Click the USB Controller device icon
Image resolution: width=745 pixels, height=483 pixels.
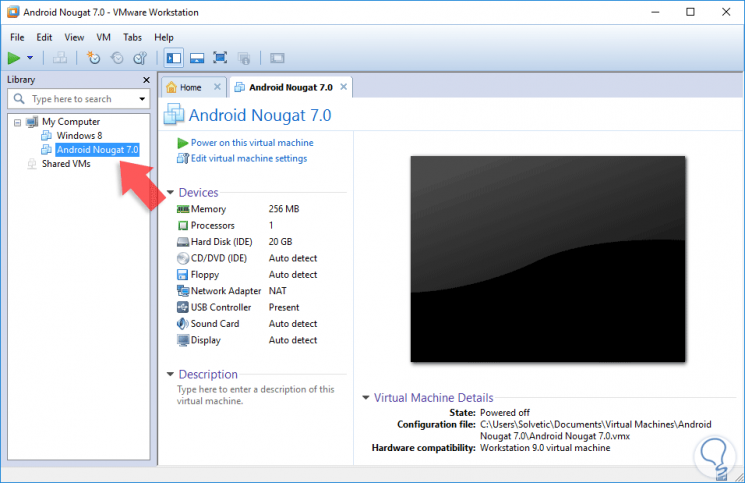click(183, 307)
